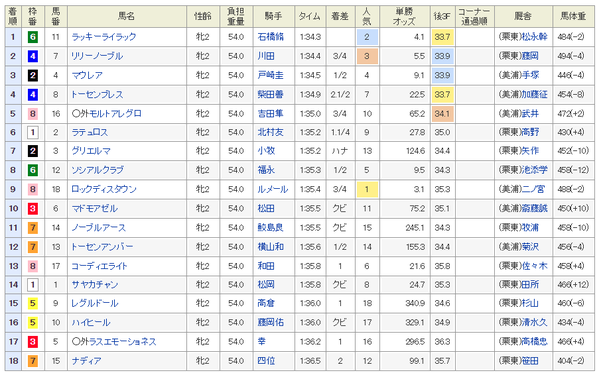Open サヤカチャン horse details

coord(95,285)
